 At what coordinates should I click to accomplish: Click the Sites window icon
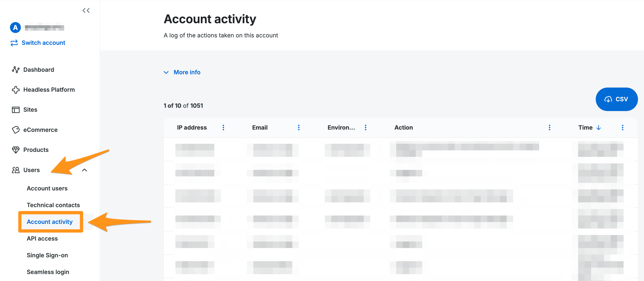pyautogui.click(x=16, y=110)
